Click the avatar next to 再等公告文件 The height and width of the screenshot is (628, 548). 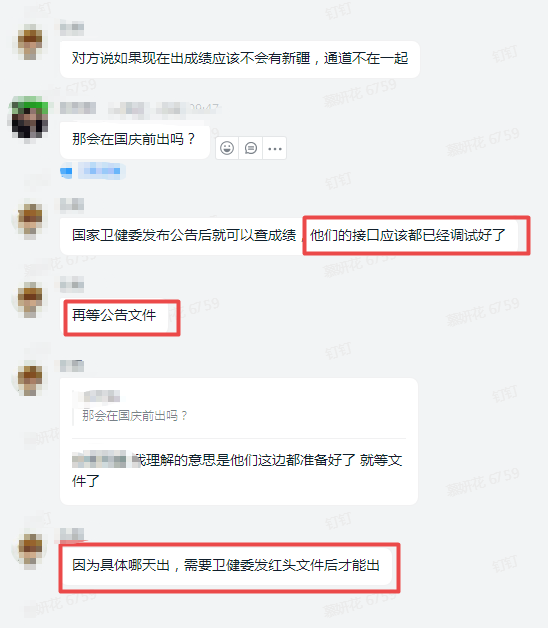click(x=30, y=300)
